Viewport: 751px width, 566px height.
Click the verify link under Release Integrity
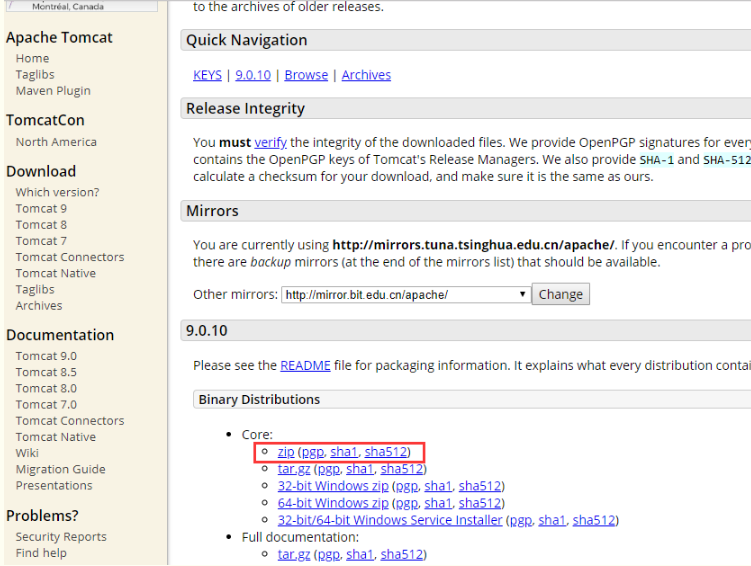(x=270, y=143)
